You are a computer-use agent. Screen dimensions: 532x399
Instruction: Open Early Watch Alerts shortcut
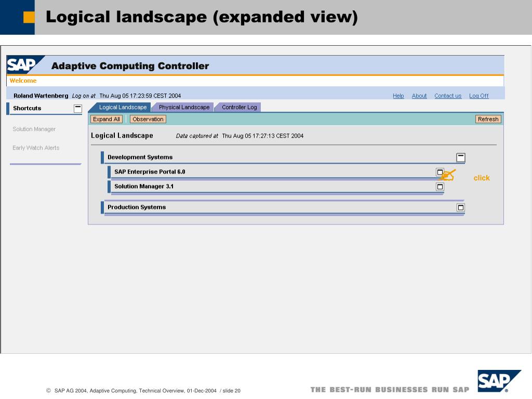point(36,148)
